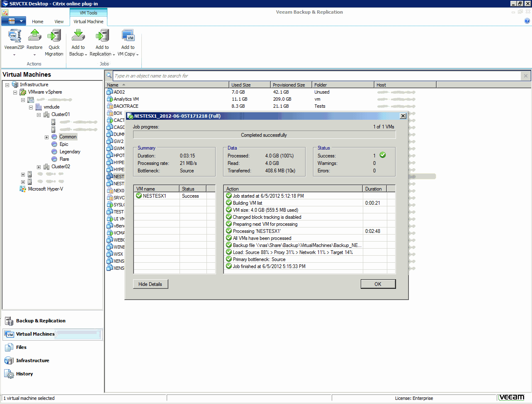Select Cluster01 in the tree
This screenshot has width=532, height=404.
(61, 114)
